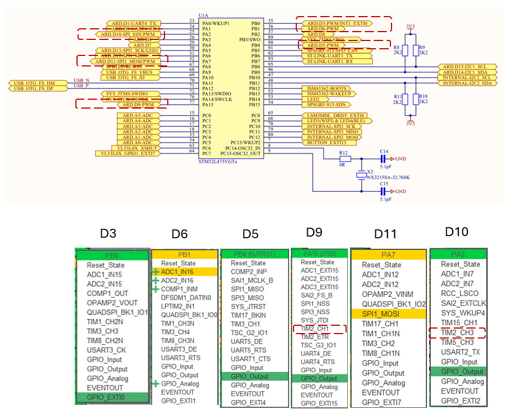Choose SPI1_MOSI in the PA7 pin menu
This screenshot has width=520, height=420.
[389, 314]
